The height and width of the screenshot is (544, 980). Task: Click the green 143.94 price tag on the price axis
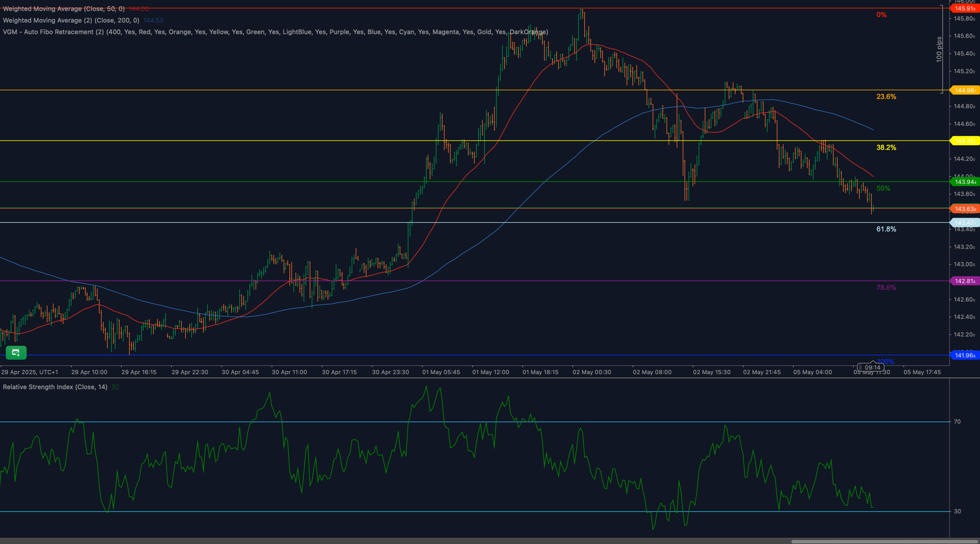pos(965,182)
